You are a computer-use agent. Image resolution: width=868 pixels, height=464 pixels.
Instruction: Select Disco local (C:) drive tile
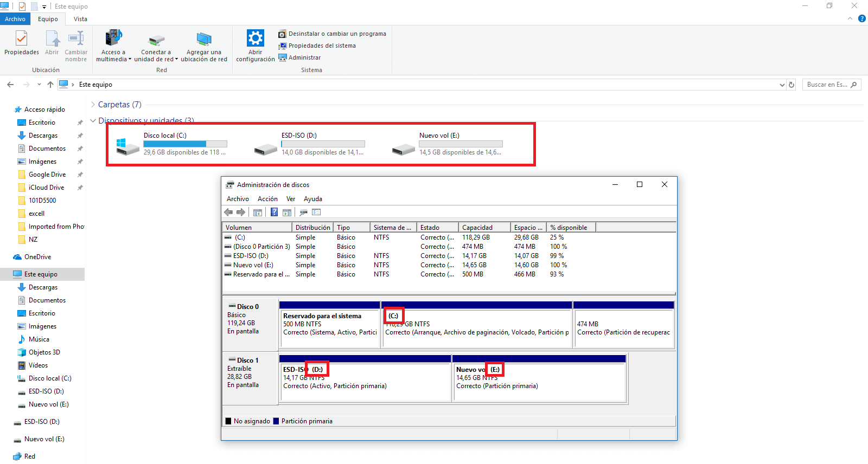173,144
